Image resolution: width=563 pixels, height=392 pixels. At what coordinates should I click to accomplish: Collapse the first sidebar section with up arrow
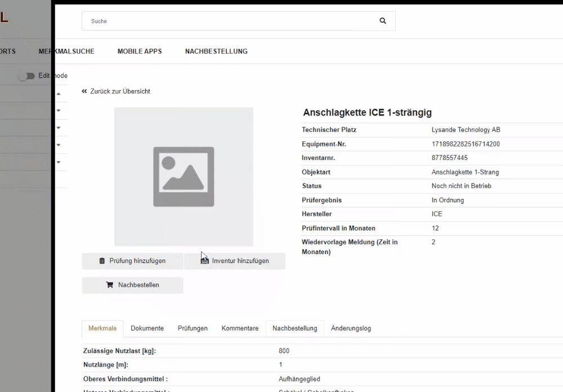59,93
